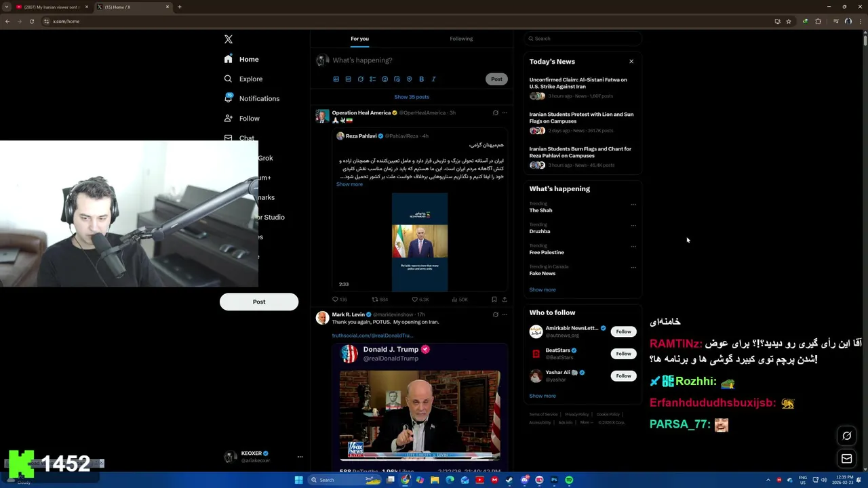Click the X logo in the sidebar

coord(229,39)
